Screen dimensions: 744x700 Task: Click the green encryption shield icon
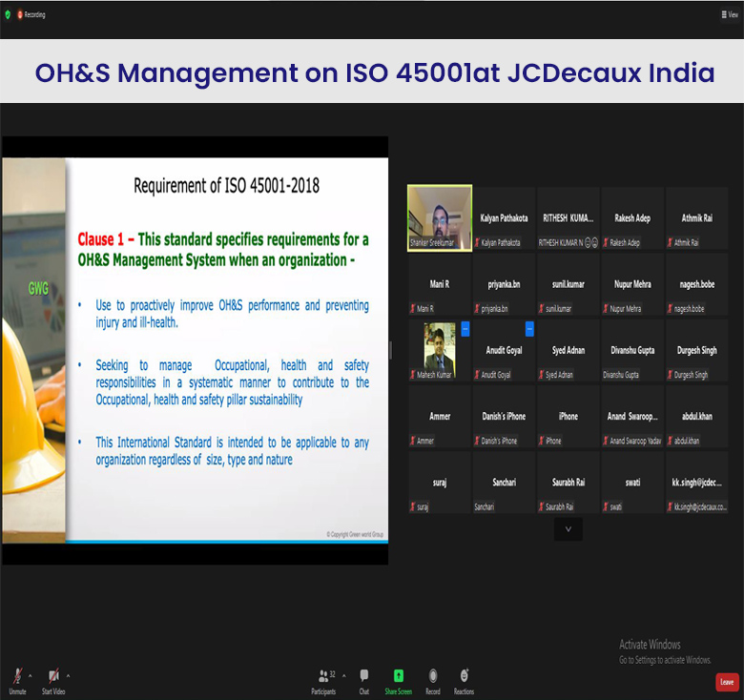pyautogui.click(x=7, y=14)
